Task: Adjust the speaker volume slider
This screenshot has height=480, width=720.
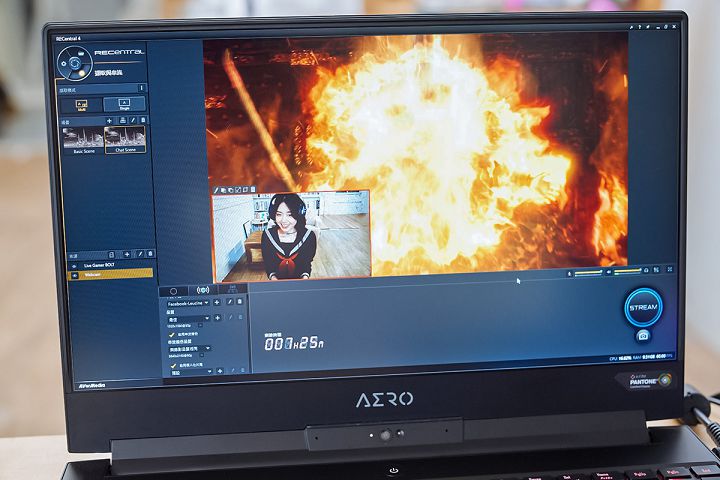Action: pyautogui.click(x=628, y=271)
